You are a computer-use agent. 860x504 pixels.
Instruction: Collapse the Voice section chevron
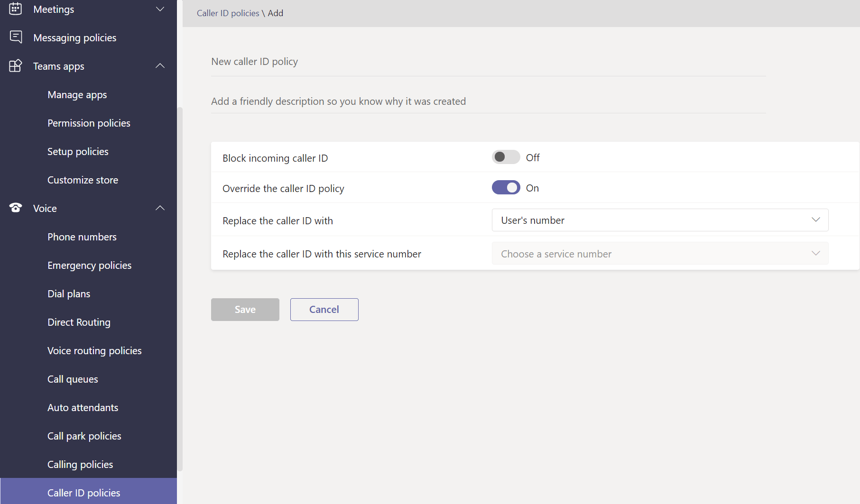tap(160, 208)
